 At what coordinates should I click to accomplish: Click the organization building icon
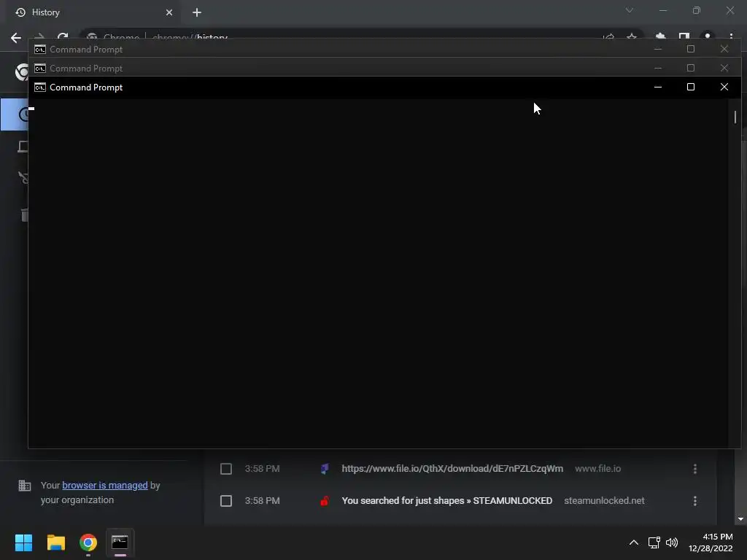coord(24,485)
